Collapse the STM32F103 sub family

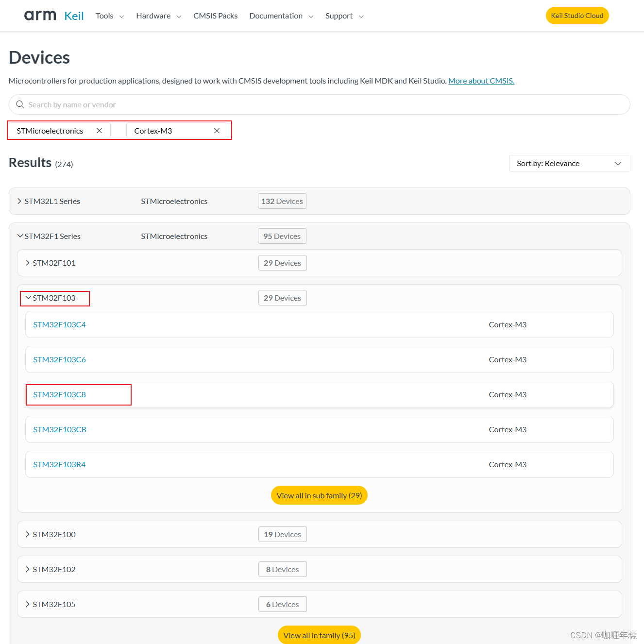pos(320,298)
